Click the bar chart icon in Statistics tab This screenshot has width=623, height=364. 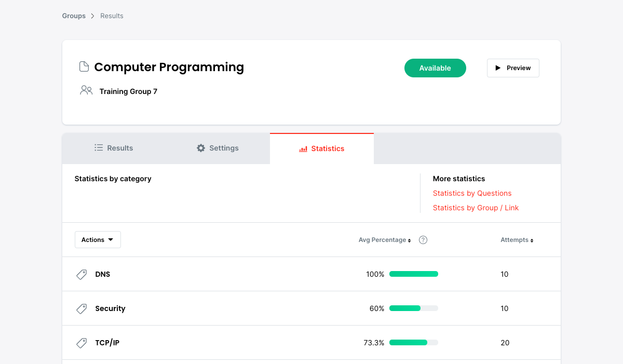(x=303, y=149)
